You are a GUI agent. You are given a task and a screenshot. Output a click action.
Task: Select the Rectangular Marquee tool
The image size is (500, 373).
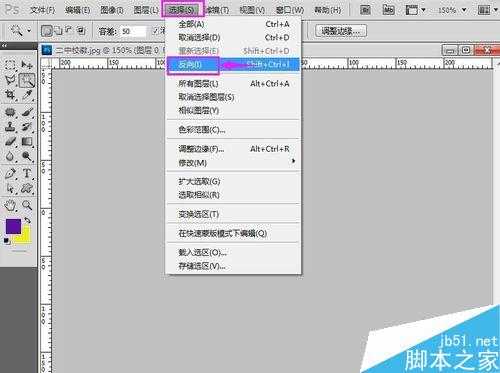pos(10,64)
